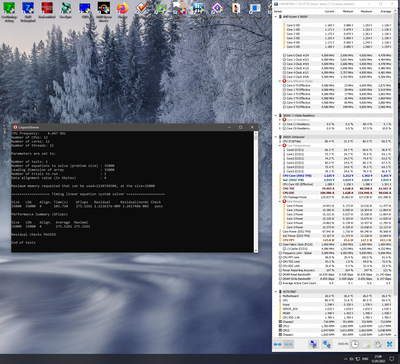Collapse the C-State Residency sensor group

pyautogui.click(x=276, y=115)
